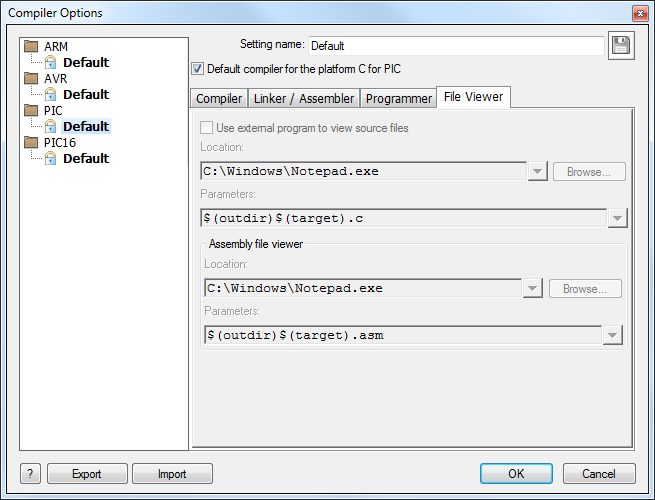Click Browse for source viewer location
Viewport: 655px width, 500px height.
pos(589,172)
